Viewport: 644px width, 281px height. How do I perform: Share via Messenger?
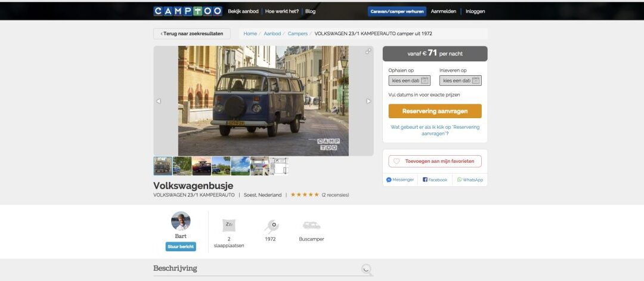pos(400,180)
